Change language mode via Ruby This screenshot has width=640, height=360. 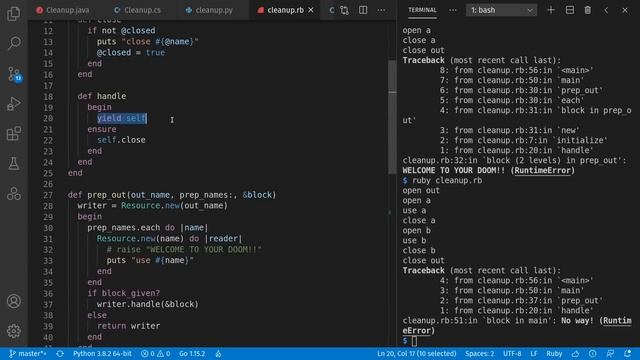click(x=554, y=353)
